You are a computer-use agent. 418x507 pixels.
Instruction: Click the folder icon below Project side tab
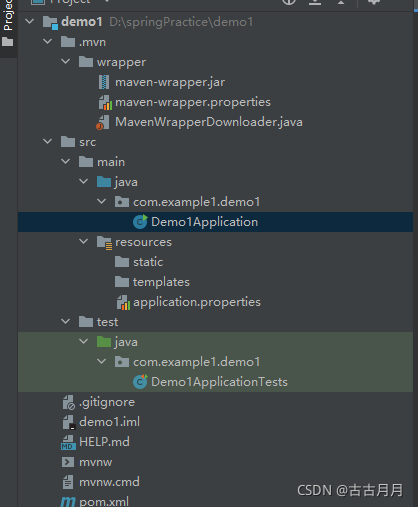[8, 42]
